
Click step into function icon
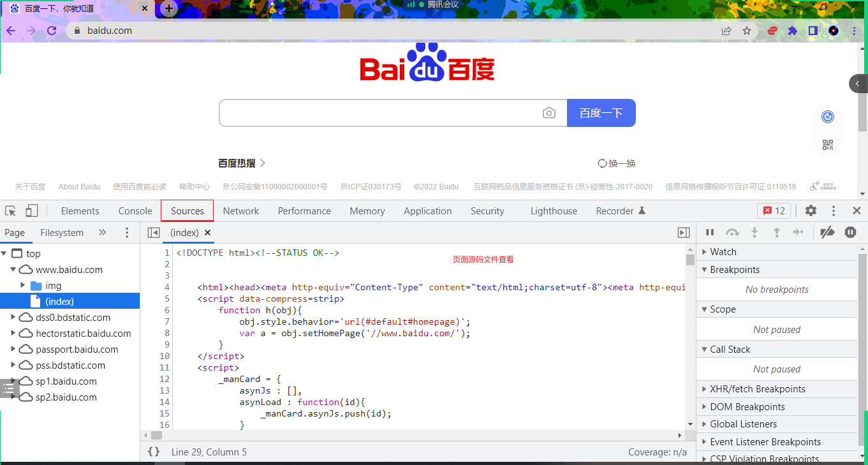[754, 233]
